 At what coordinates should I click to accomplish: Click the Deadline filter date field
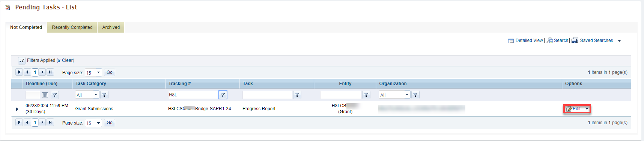click(x=33, y=95)
